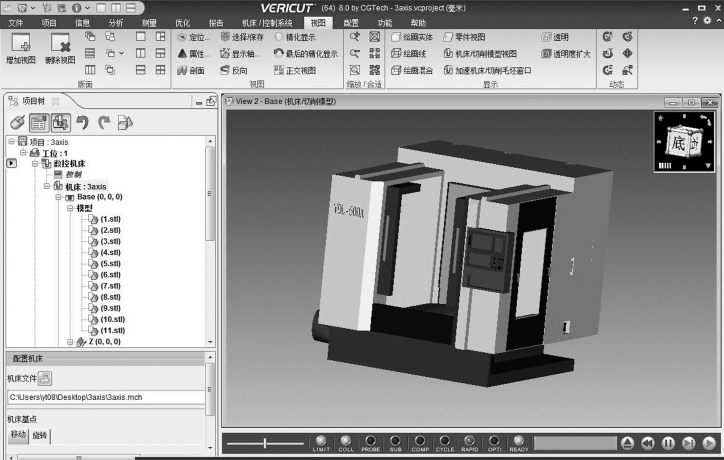
Task: Click the 剖面 (Section) tool icon
Action: [183, 71]
